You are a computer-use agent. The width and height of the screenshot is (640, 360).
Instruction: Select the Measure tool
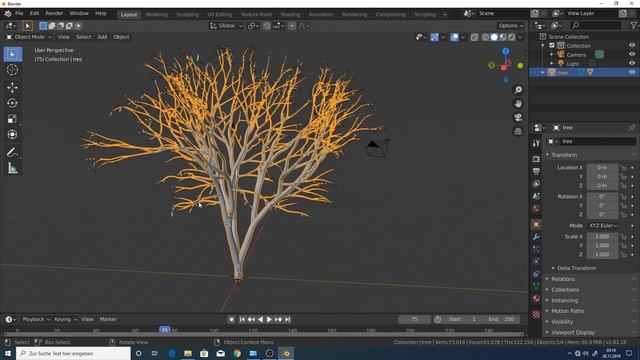[x=13, y=168]
